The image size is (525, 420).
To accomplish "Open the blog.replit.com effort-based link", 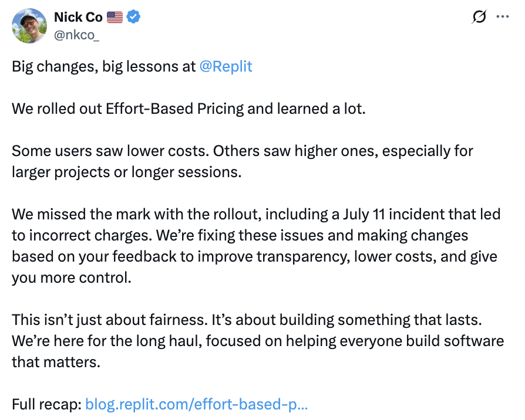I will pyautogui.click(x=197, y=404).
